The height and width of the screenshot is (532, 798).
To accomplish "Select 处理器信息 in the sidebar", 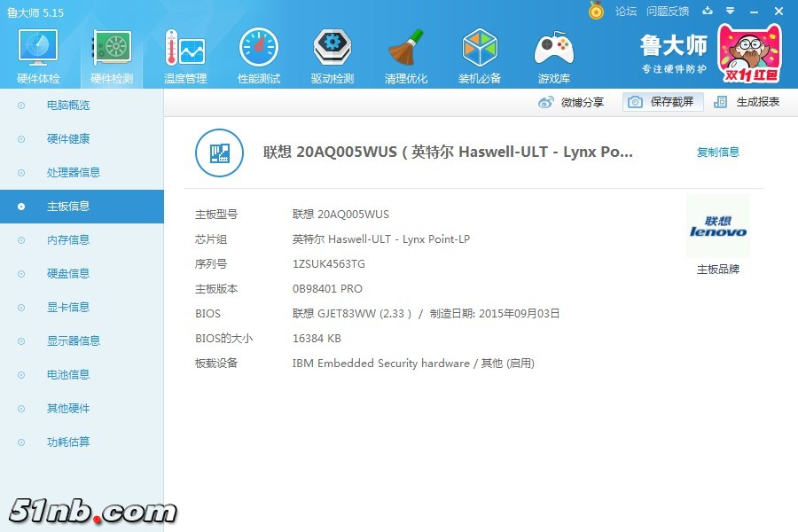I will pyautogui.click(x=73, y=173).
